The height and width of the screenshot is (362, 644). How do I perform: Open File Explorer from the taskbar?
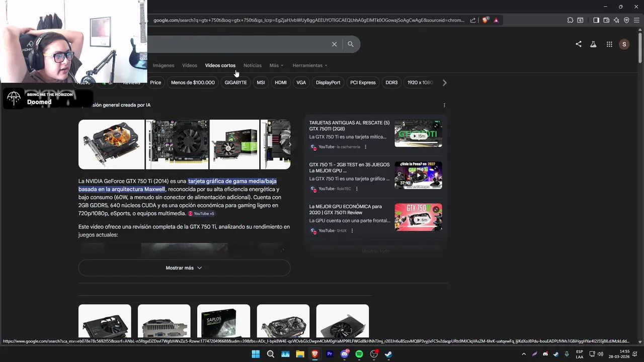point(300,354)
